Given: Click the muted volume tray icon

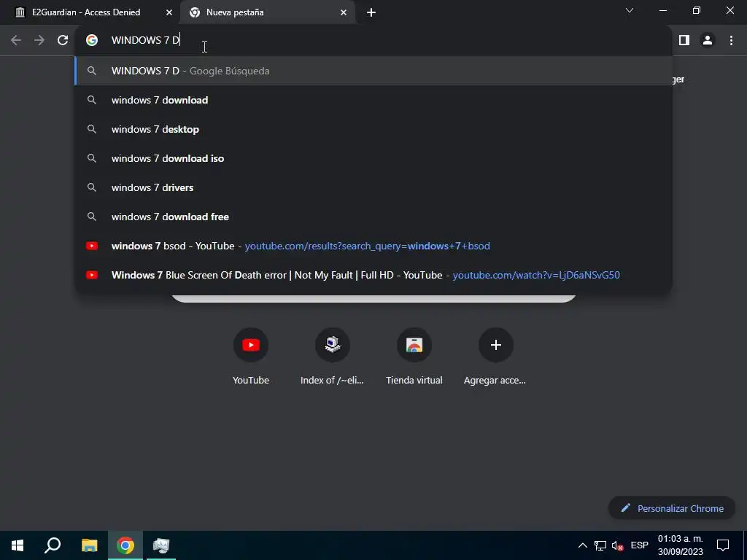Looking at the screenshot, I should point(617,545).
